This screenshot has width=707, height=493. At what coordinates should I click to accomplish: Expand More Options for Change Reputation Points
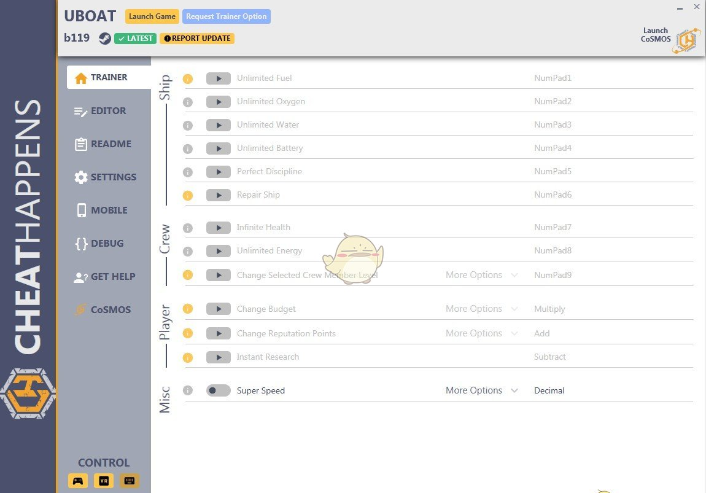(x=482, y=333)
